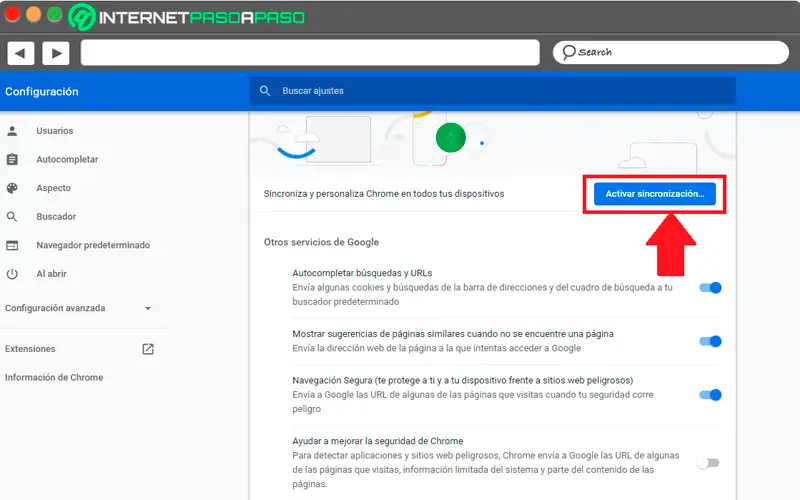
Task: Click the Sincroniza y personaliza Chrome text
Action: [384, 194]
